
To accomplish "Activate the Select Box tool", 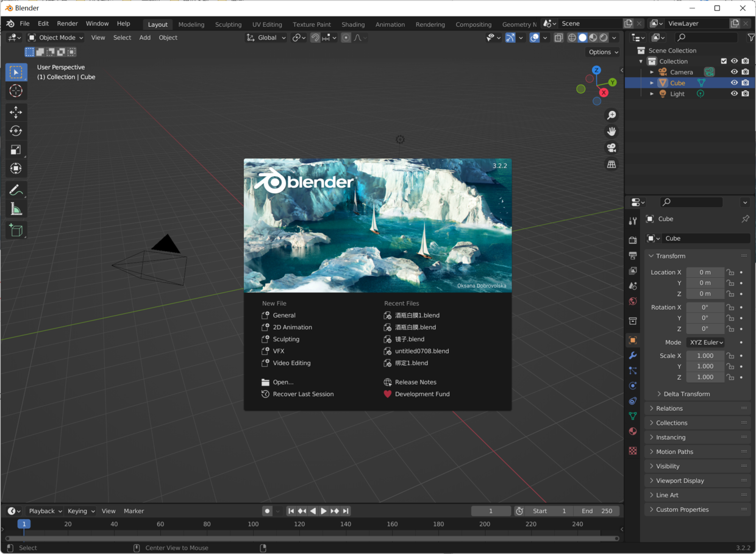I will coord(16,72).
